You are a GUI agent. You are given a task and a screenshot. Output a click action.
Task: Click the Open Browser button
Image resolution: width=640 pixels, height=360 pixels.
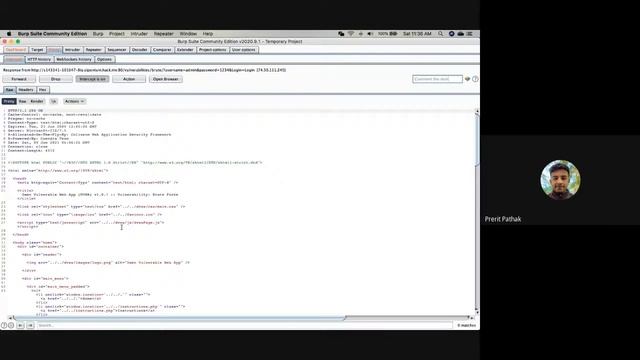(x=166, y=79)
